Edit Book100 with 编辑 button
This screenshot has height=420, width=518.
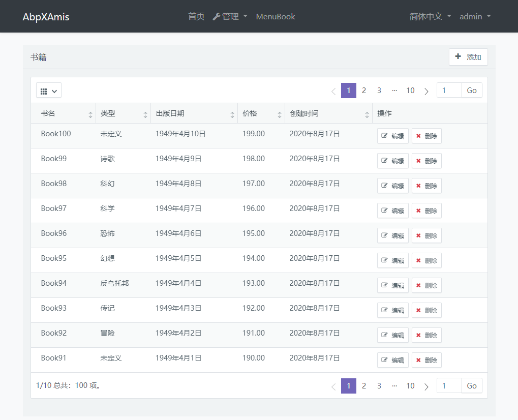(393, 136)
